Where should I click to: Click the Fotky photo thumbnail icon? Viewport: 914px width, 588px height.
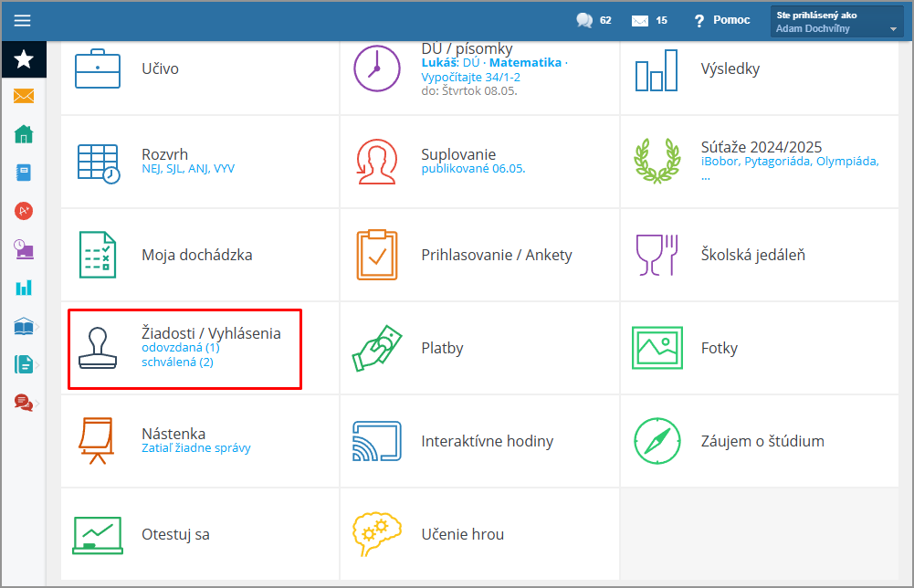tap(657, 348)
